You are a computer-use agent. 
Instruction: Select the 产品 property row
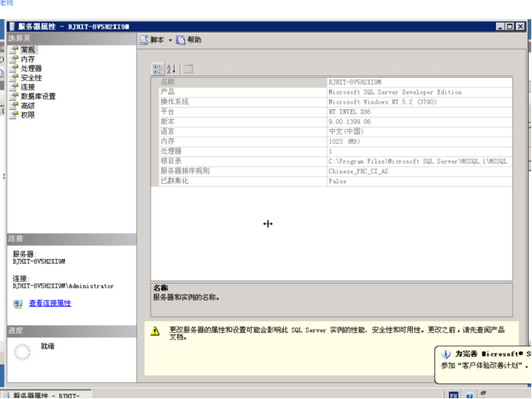[x=331, y=92]
